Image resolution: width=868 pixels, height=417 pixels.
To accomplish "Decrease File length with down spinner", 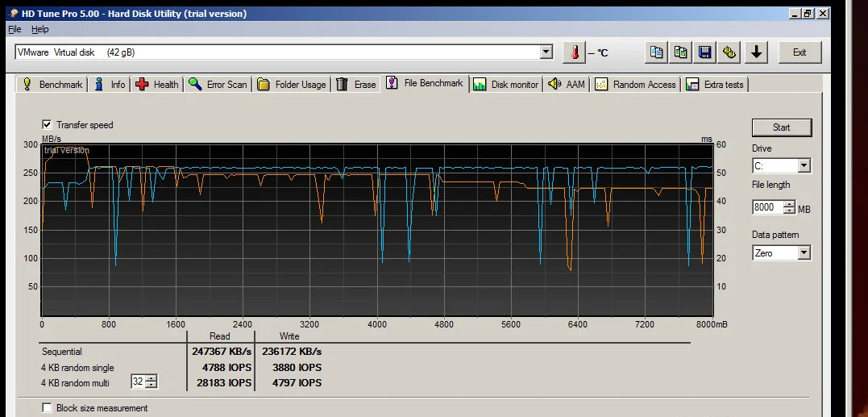I will [x=789, y=211].
